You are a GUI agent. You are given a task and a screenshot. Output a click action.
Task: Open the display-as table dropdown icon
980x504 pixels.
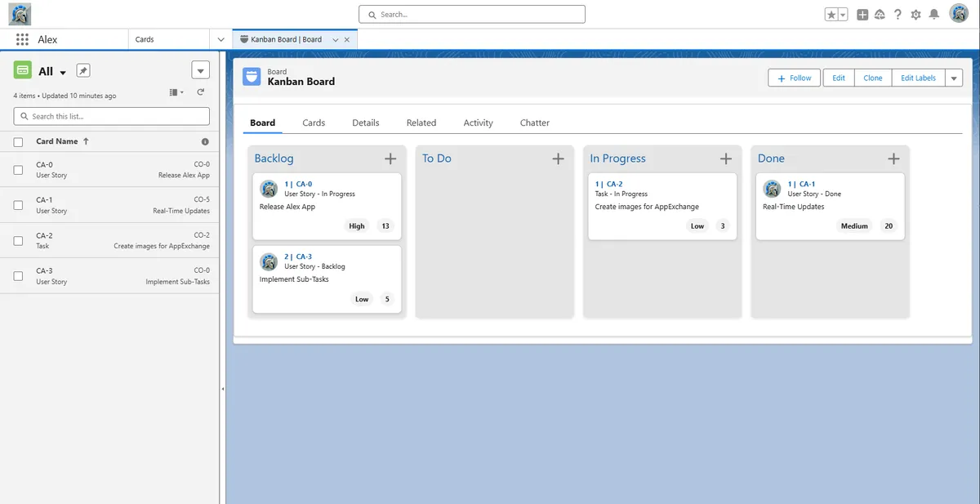coord(176,93)
